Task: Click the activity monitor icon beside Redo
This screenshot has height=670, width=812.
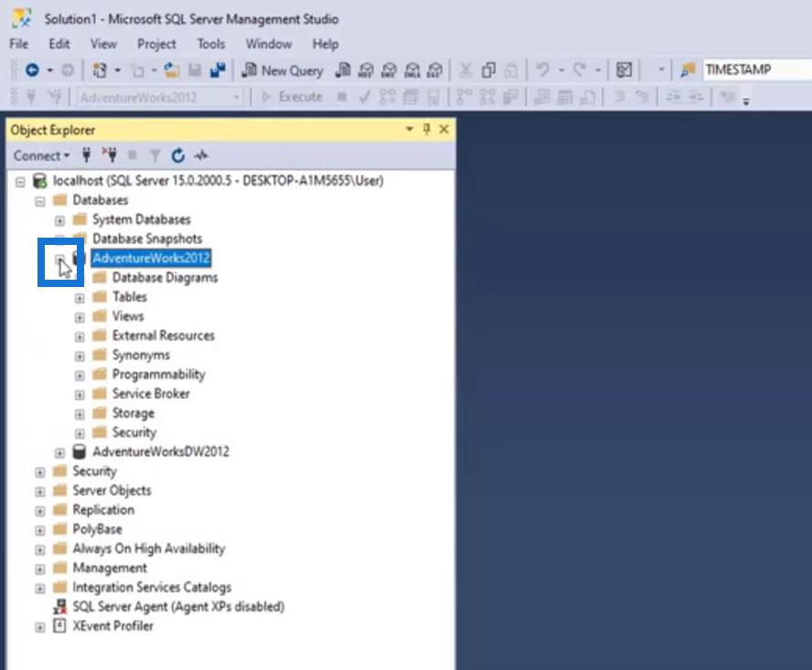Action: coord(624,69)
